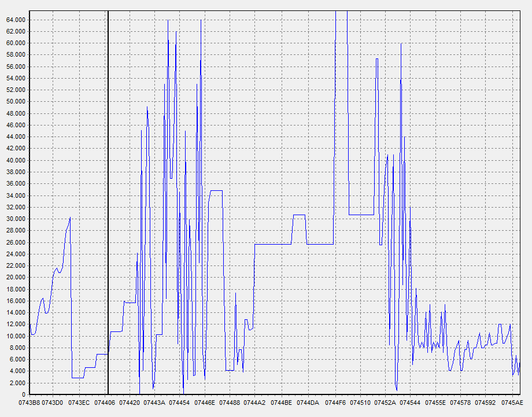Click the 62.000 y-axis label
The image size is (532, 417).
pos(16,32)
